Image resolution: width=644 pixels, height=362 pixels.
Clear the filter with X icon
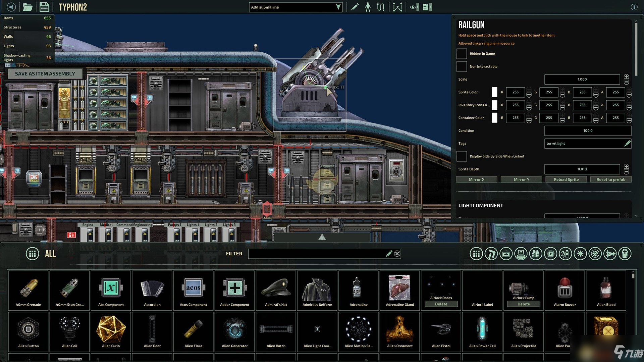tap(397, 254)
